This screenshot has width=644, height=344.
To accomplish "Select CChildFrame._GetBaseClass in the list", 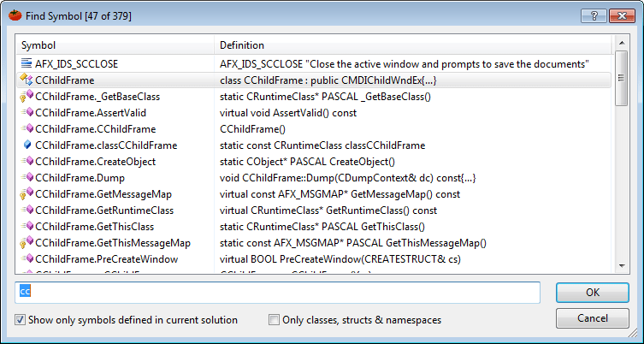I will point(97,97).
